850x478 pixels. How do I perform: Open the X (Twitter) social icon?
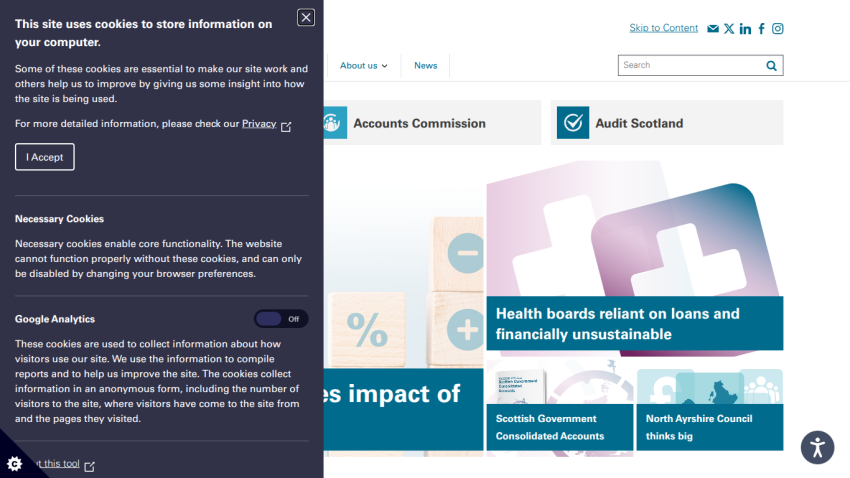point(729,29)
